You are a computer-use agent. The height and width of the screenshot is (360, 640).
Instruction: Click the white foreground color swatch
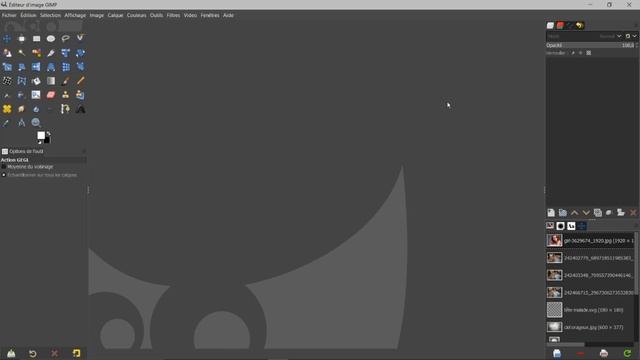point(41,135)
